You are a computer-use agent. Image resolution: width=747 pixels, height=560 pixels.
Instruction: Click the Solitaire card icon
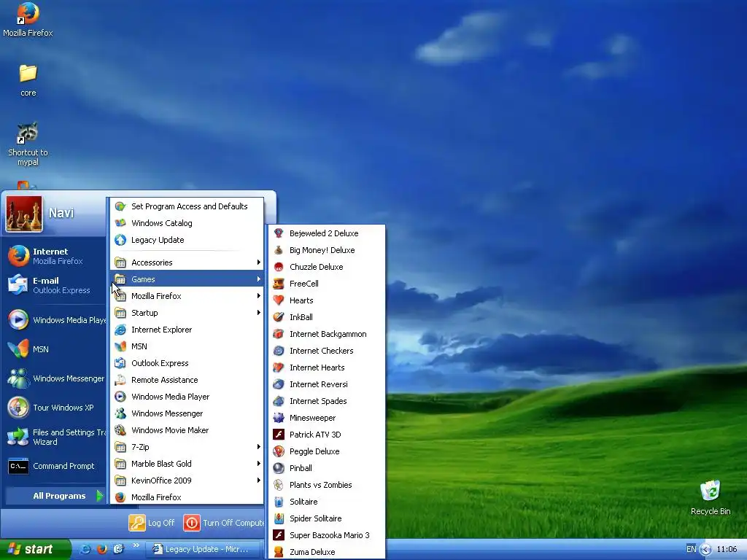[x=279, y=502]
